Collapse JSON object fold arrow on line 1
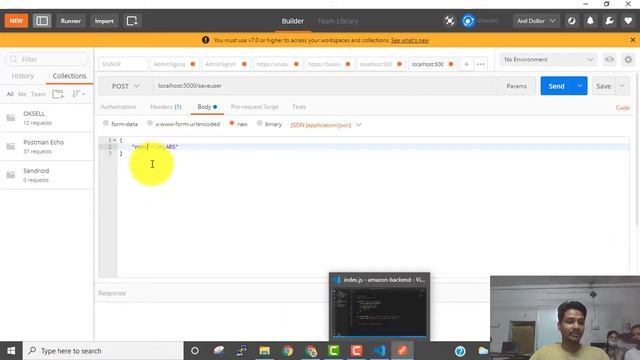Screen dimensions: 640x360 (x=115, y=140)
